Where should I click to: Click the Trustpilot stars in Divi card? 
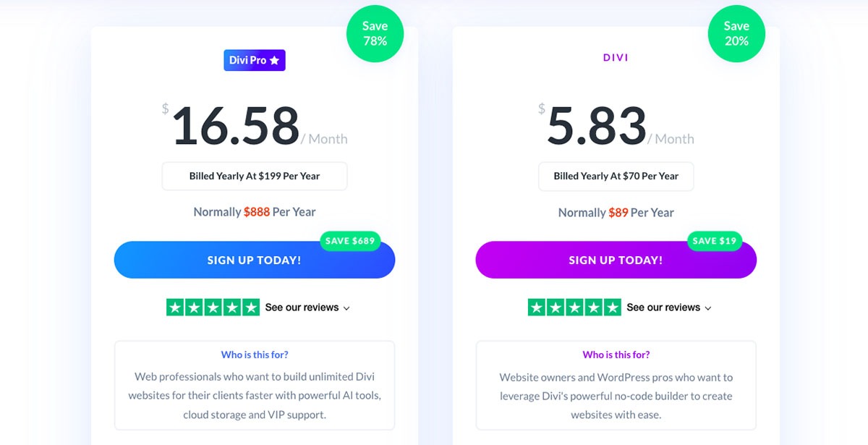click(x=574, y=307)
